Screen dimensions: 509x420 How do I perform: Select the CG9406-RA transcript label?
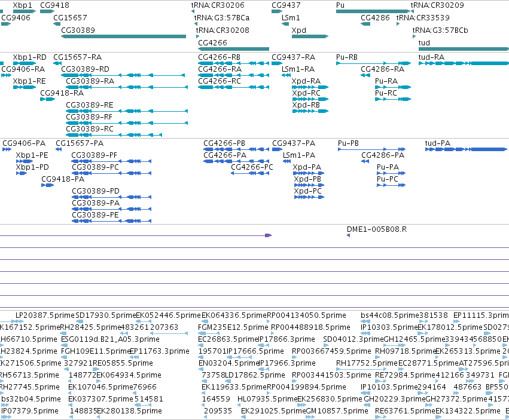tap(23, 69)
